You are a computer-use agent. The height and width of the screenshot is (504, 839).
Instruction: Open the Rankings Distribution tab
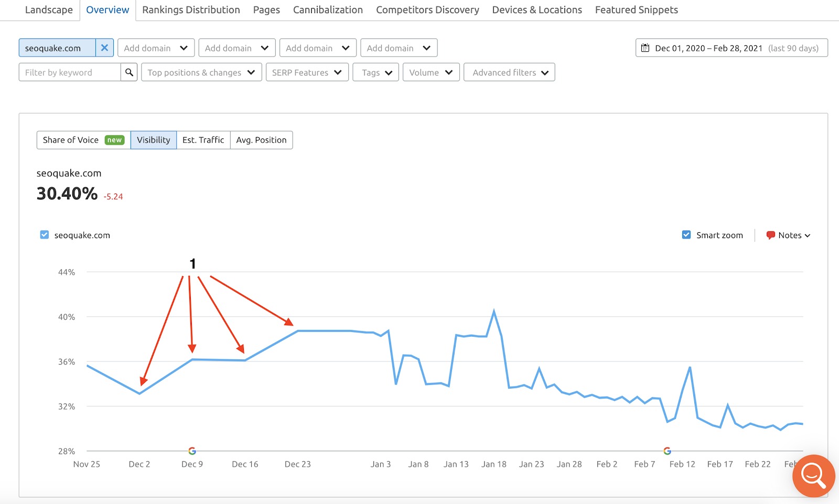click(191, 10)
